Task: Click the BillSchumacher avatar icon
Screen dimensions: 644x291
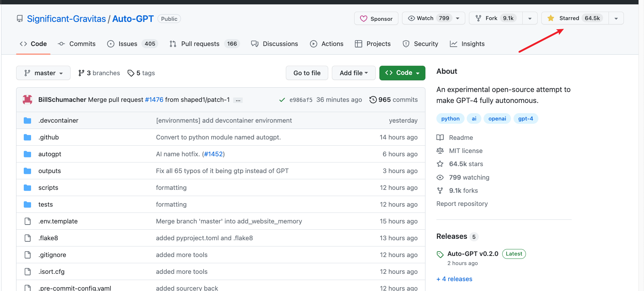Action: (x=27, y=100)
